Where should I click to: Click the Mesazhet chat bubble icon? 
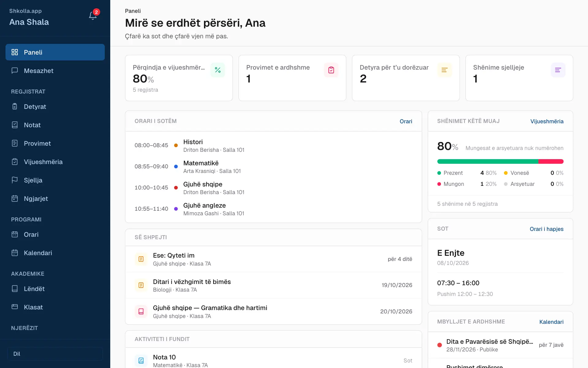(15, 71)
